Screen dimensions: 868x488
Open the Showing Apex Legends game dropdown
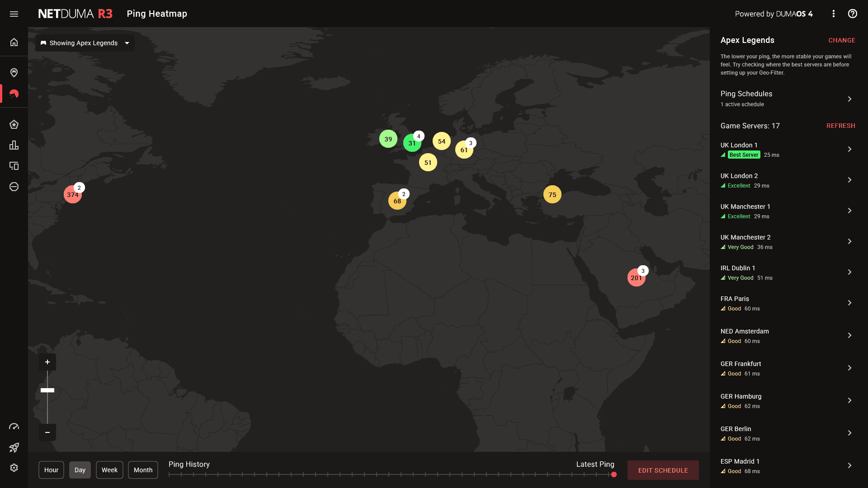tap(84, 43)
